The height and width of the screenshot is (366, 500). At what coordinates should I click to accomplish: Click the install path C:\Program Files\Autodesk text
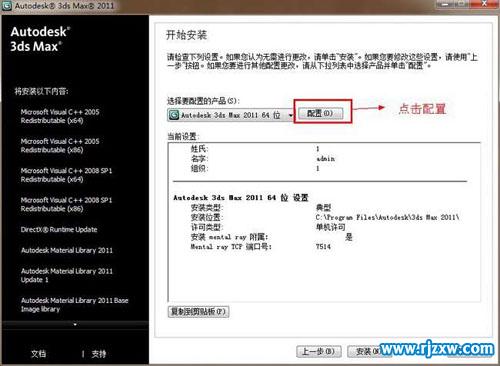pyautogui.click(x=387, y=217)
